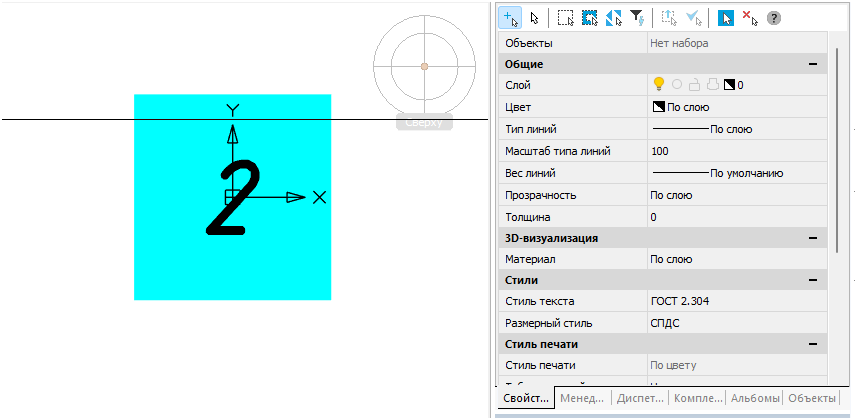This screenshot has width=857, height=420.
Task: Switch to the Свойст... tab
Action: pos(526,399)
